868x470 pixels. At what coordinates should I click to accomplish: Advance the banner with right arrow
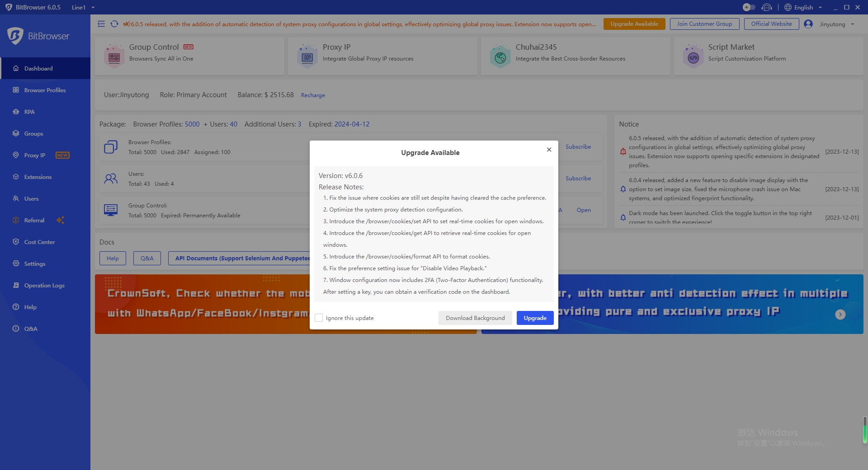840,315
